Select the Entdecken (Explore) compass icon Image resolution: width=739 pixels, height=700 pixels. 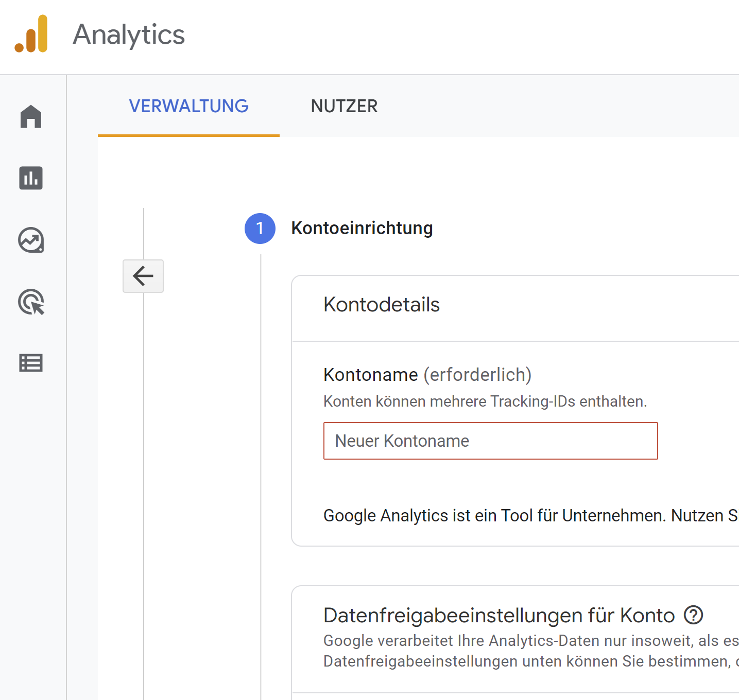pos(31,240)
